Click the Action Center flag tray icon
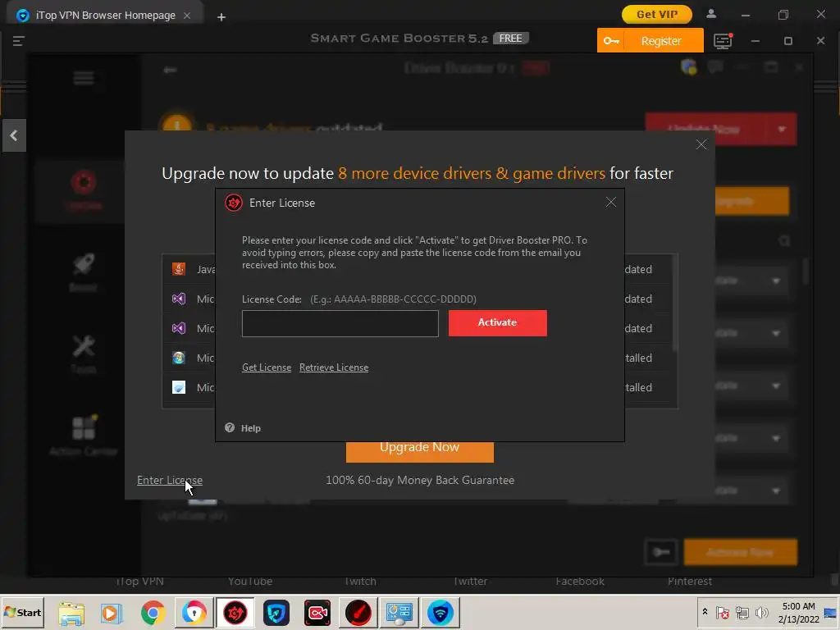The image size is (840, 630). coord(722,612)
